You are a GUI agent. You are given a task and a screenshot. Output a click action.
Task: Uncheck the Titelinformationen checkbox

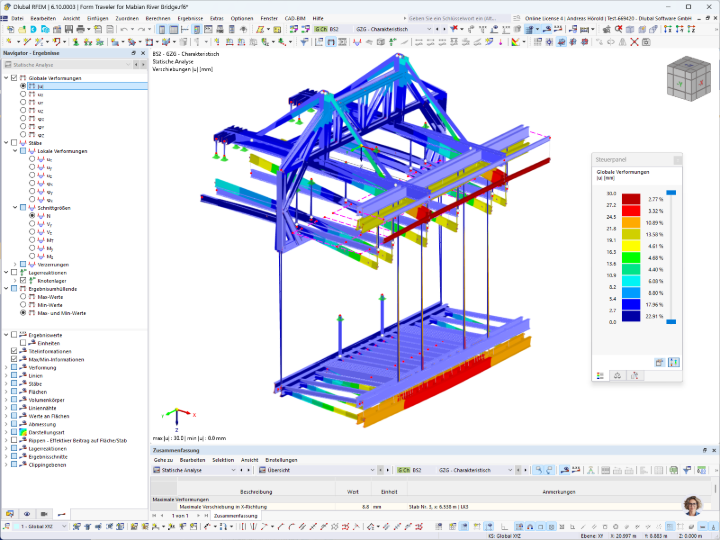click(x=14, y=351)
